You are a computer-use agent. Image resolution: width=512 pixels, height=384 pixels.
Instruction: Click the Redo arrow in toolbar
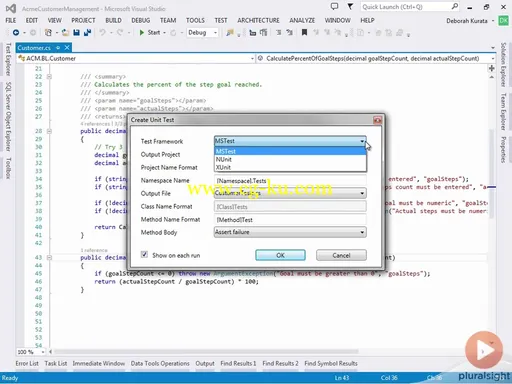(x=120, y=33)
